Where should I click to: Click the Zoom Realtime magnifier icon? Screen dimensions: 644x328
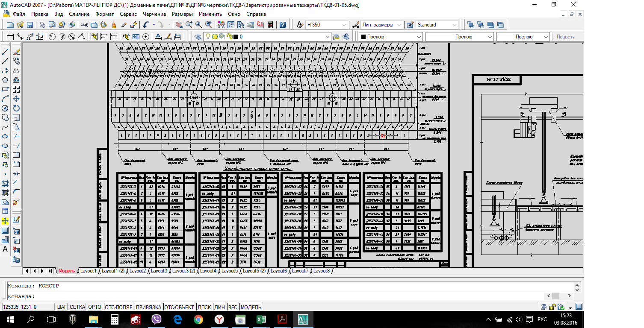click(189, 25)
